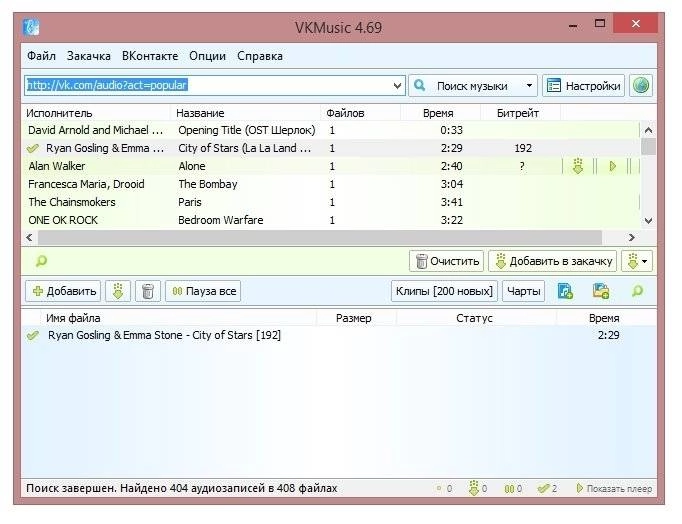Open the download options dropdown next to Добавить в закачку
The width and height of the screenshot is (682, 524).
[x=637, y=261]
